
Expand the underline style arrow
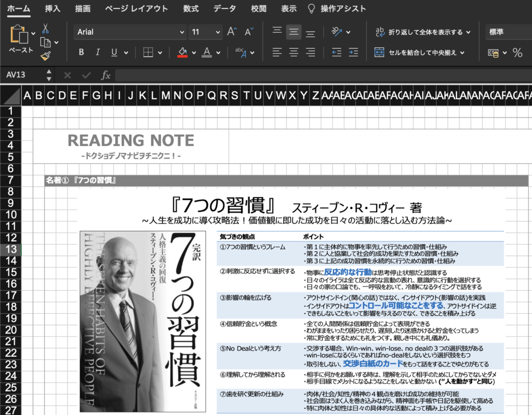(x=126, y=53)
